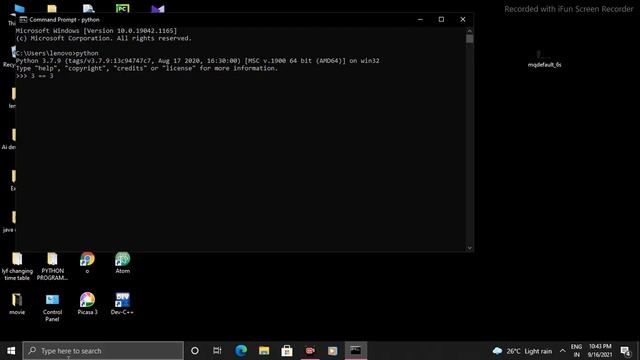Click the 'Microsoft Windows [Version' line

pos(96,31)
